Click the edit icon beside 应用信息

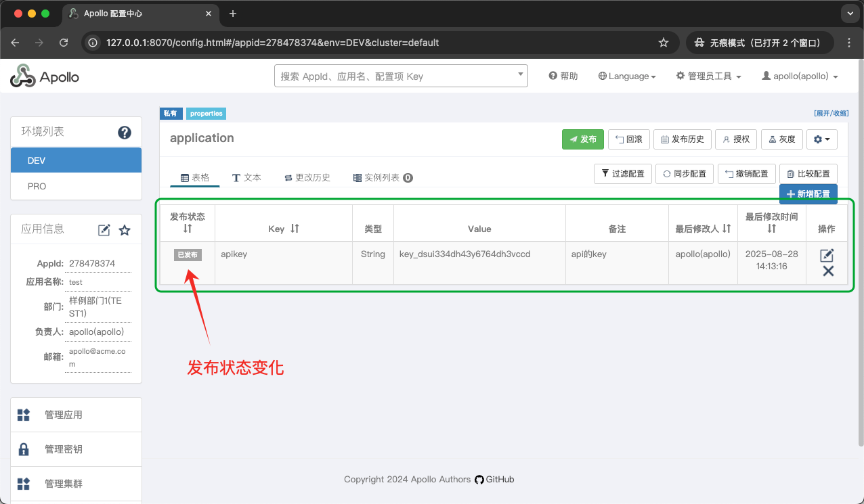pyautogui.click(x=104, y=230)
